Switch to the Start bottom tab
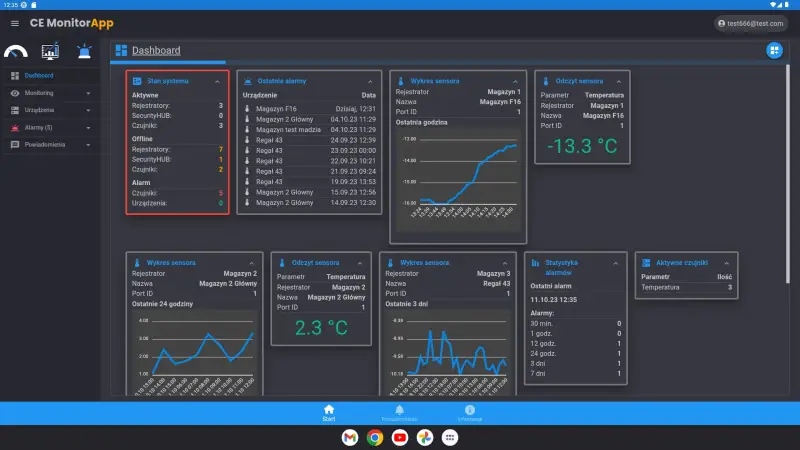Screen dimensions: 800x450 [329, 413]
